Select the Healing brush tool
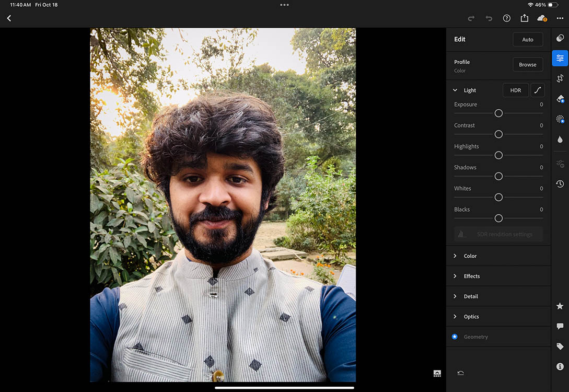Viewport: 569px width, 392px height. point(560,99)
